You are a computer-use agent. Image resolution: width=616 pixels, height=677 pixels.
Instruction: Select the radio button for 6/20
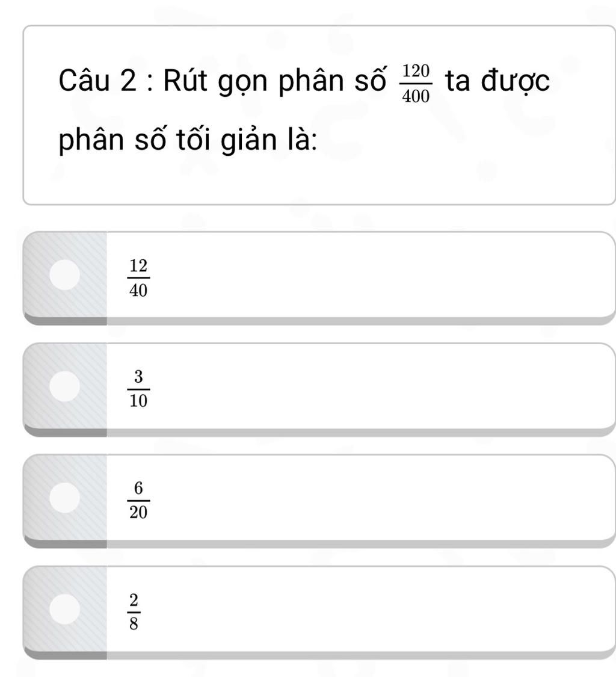[x=64, y=497]
